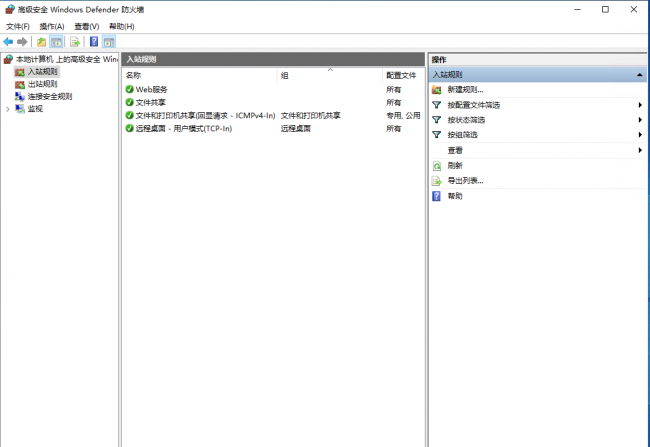Click 查看 action in actions pane
The height and width of the screenshot is (447, 650).
click(455, 150)
